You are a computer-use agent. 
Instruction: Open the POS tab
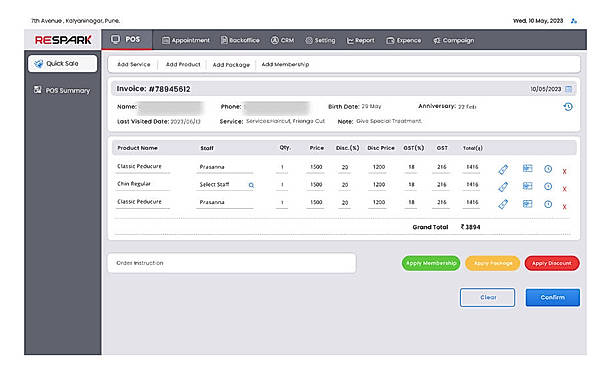(127, 39)
